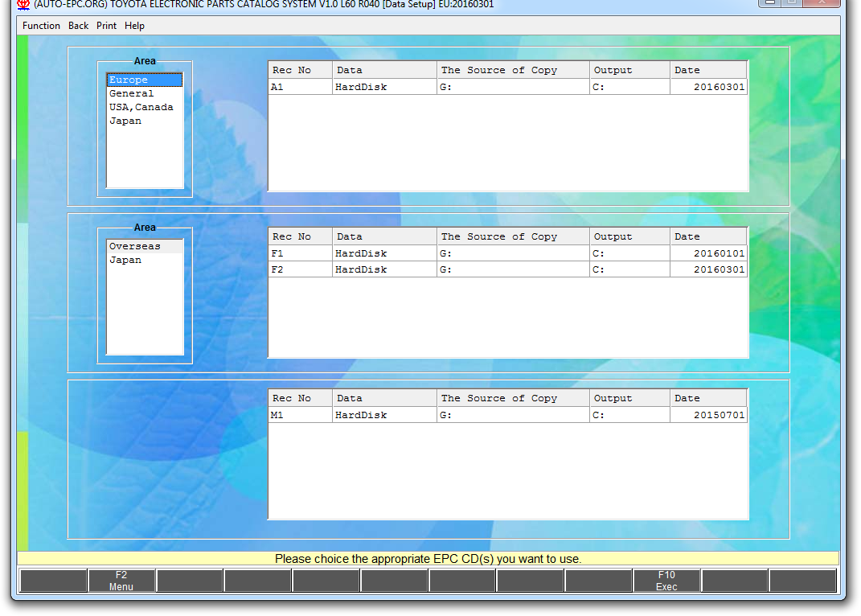The height and width of the screenshot is (616, 861).
Task: Click the G: source cell in row F1
Action: click(514, 253)
